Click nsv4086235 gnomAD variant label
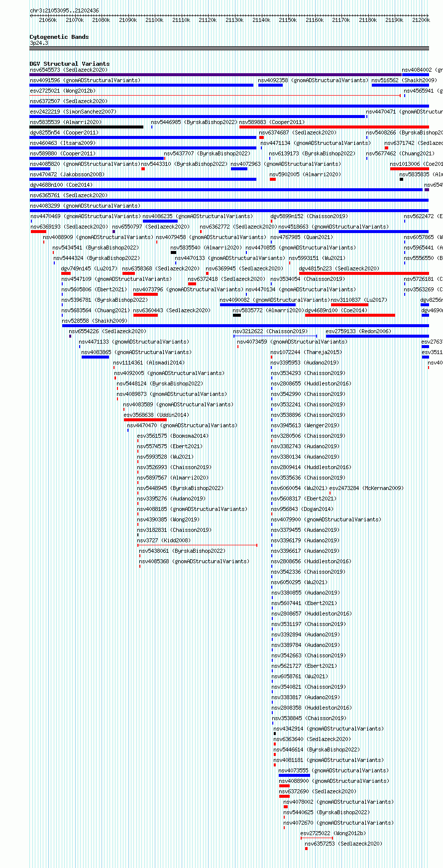Image resolution: width=443 pixels, height=868 pixels. (198, 216)
